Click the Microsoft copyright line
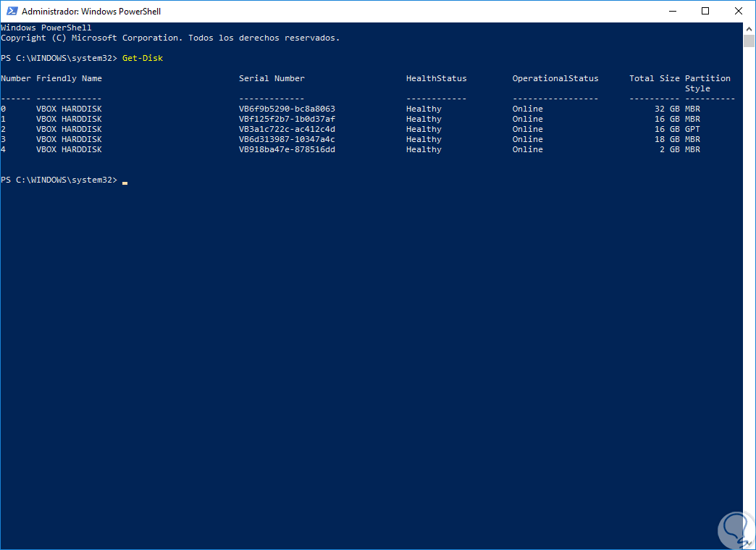This screenshot has width=756, height=550. (x=170, y=38)
